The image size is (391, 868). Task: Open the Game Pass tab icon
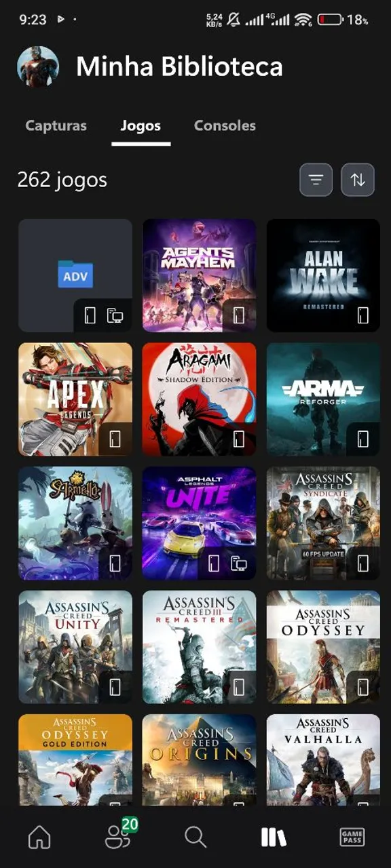(352, 837)
